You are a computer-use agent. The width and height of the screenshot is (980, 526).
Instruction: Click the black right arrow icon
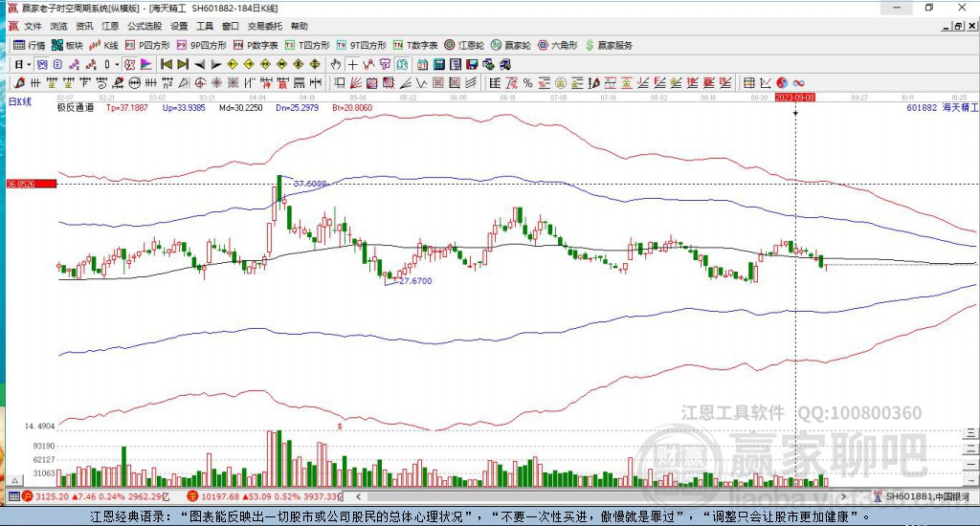pyautogui.click(x=215, y=64)
